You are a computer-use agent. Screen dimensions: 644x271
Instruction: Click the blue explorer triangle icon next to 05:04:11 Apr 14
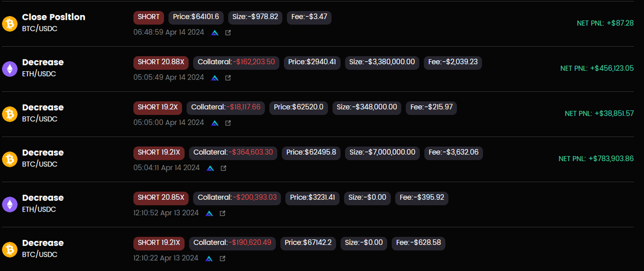pyautogui.click(x=210, y=168)
